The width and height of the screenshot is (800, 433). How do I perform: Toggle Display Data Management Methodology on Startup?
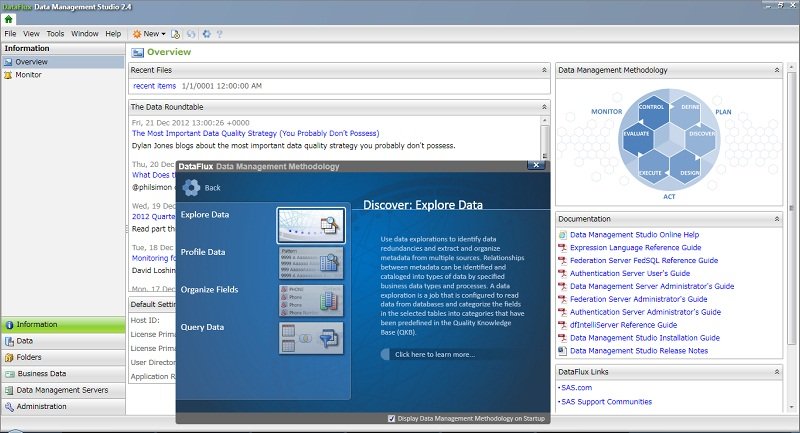tap(391, 418)
